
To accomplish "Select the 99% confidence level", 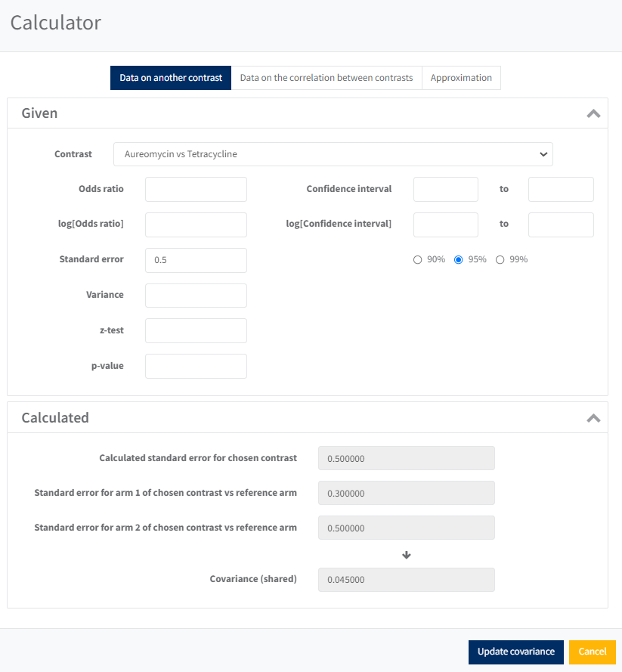I will pos(500,260).
